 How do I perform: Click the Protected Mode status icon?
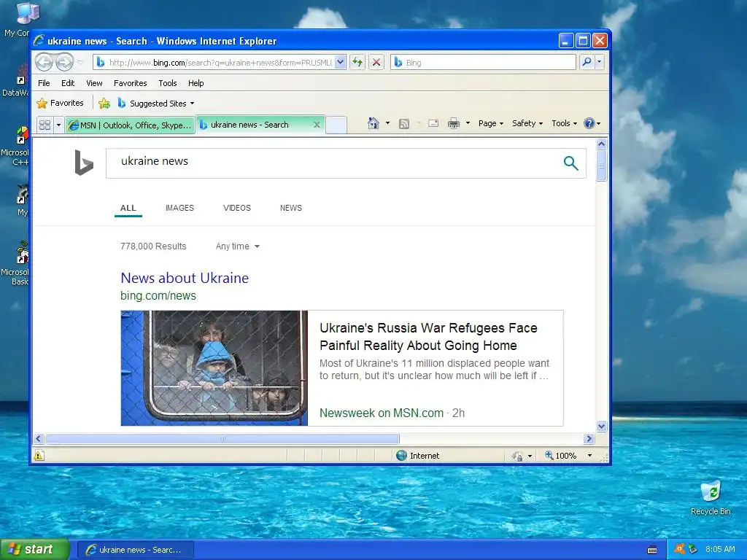[517, 456]
